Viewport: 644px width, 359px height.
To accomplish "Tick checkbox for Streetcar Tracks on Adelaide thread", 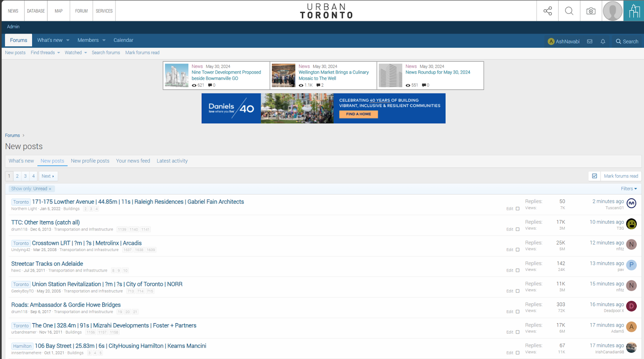I will tap(518, 270).
